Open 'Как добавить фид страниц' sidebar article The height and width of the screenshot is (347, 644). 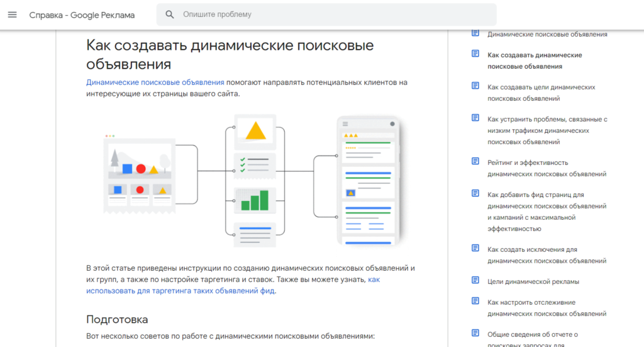coord(547,212)
